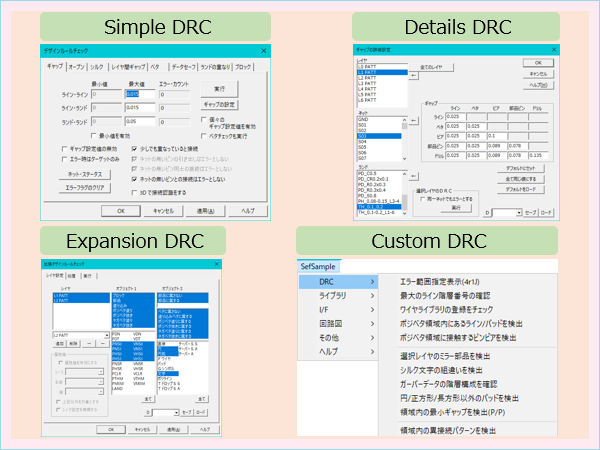Screen dimensions: 600x450
Task: Open the データセーフ tab
Action: (x=181, y=66)
